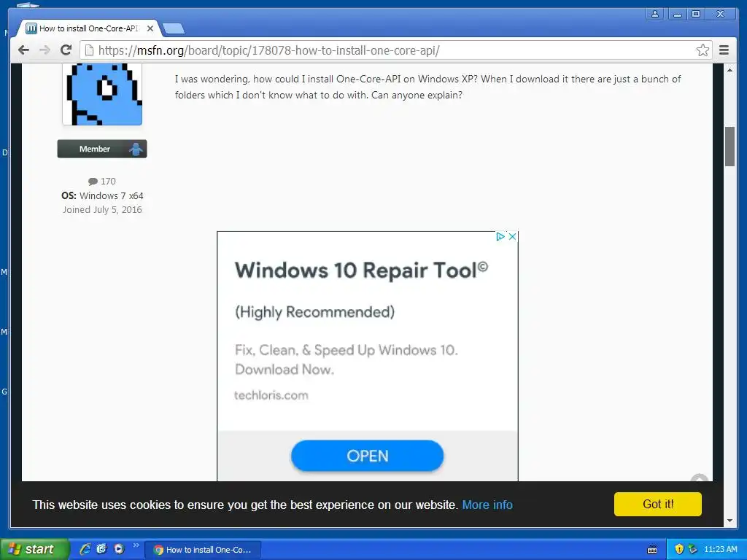Click the 'Windows 10 Repair Tool' ad headline
This screenshot has height=560, width=747.
[361, 270]
